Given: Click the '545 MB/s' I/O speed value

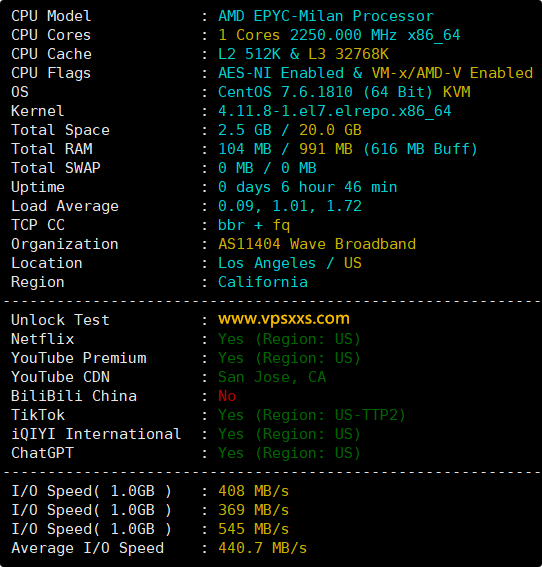Looking at the screenshot, I should pos(253,529).
